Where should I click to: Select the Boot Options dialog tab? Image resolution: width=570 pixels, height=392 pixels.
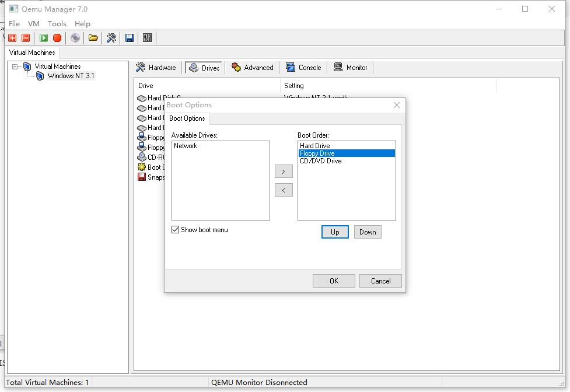point(187,118)
